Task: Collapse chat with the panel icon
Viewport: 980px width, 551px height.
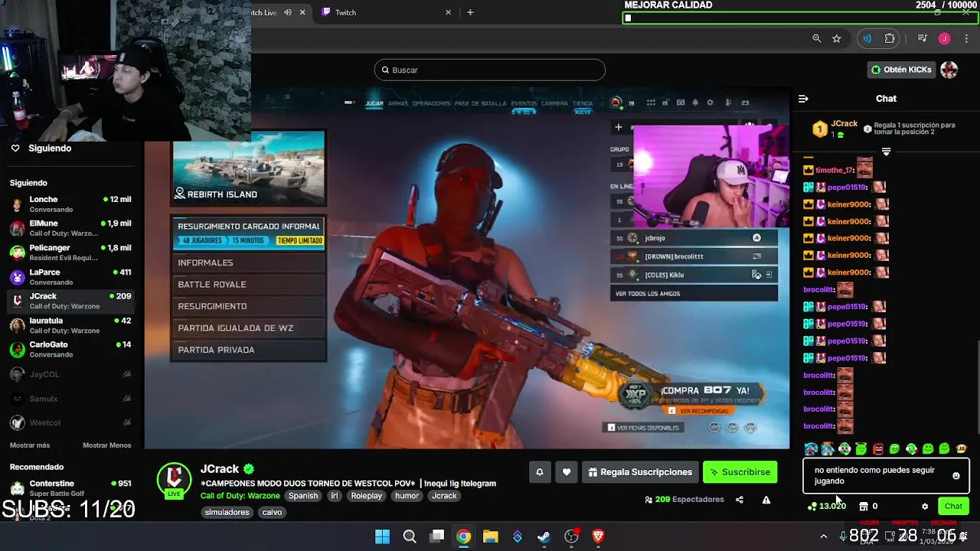Action: coord(803,99)
